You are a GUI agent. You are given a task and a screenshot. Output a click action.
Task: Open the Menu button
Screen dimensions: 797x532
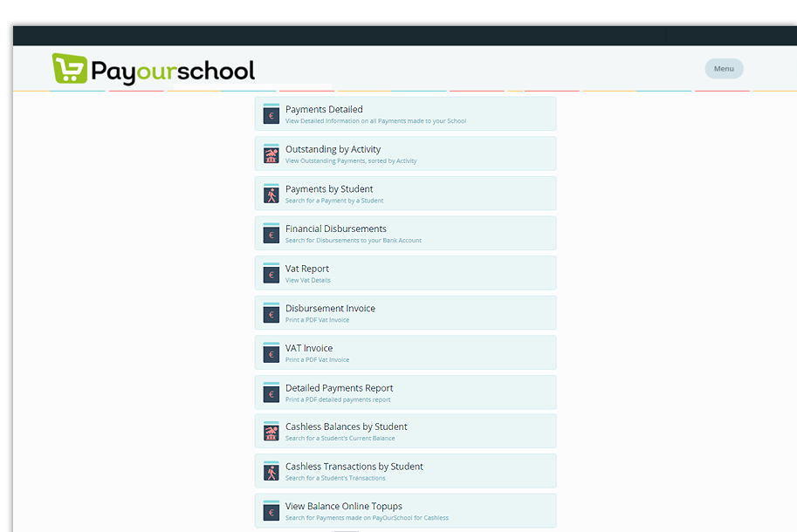(724, 69)
